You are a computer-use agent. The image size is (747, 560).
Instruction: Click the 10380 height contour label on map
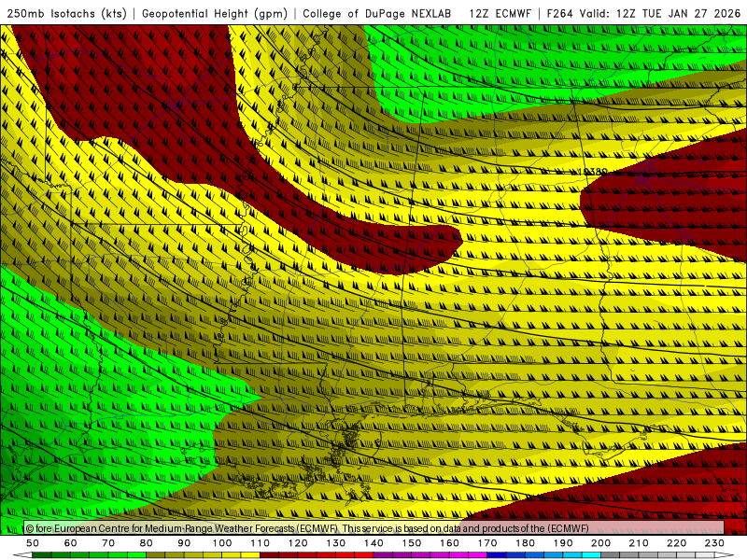tap(592, 172)
